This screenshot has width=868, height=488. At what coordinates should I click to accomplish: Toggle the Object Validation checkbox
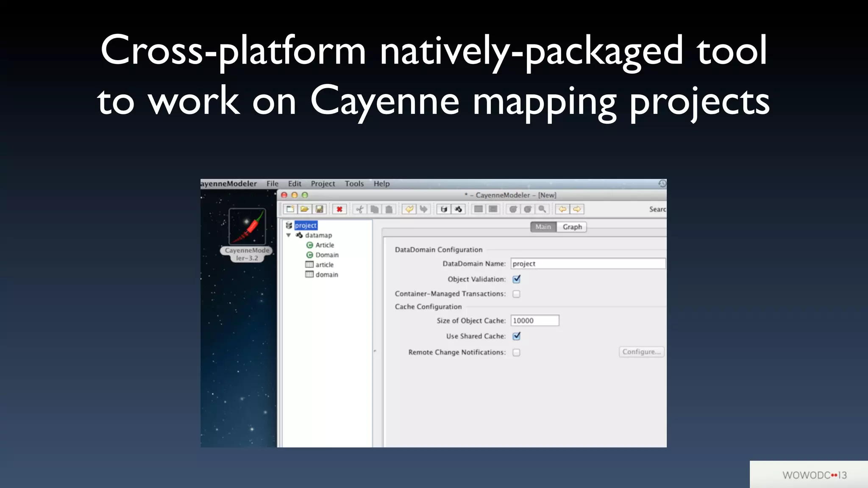[x=516, y=279]
